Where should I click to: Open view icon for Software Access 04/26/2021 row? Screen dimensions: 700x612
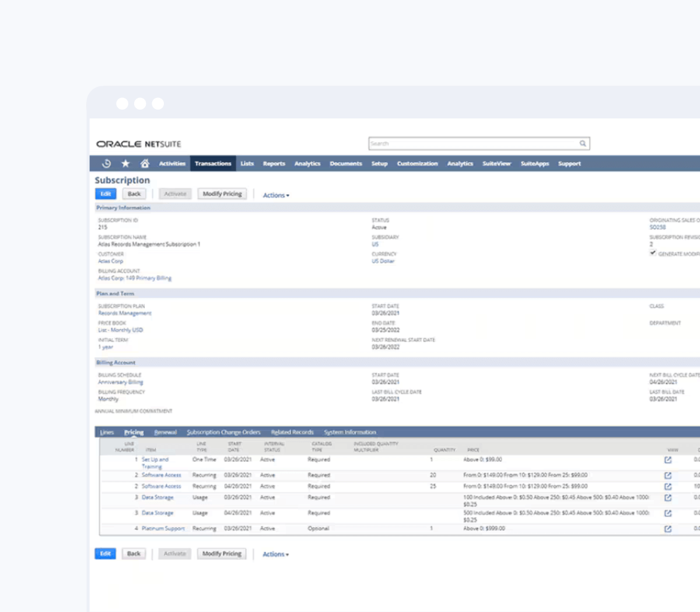(668, 487)
